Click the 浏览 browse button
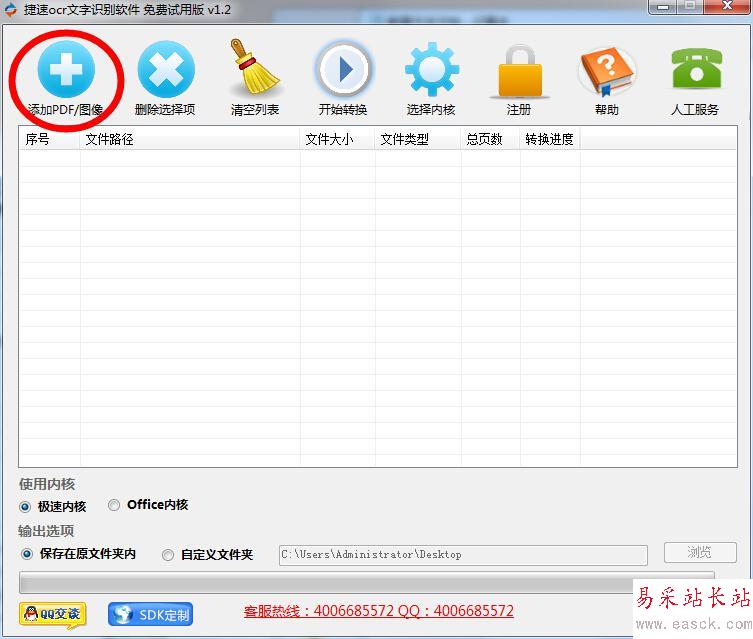Image resolution: width=753 pixels, height=639 pixels. (x=700, y=553)
